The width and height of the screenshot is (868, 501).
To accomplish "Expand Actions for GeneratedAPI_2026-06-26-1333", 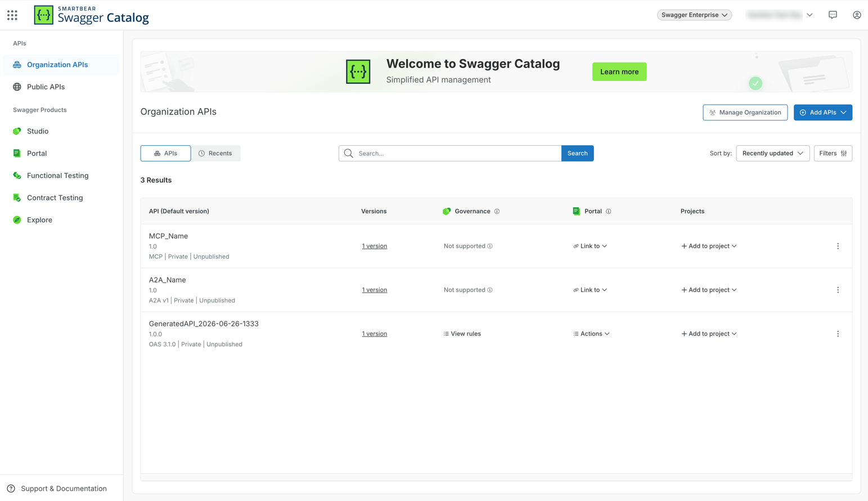I will click(x=591, y=334).
